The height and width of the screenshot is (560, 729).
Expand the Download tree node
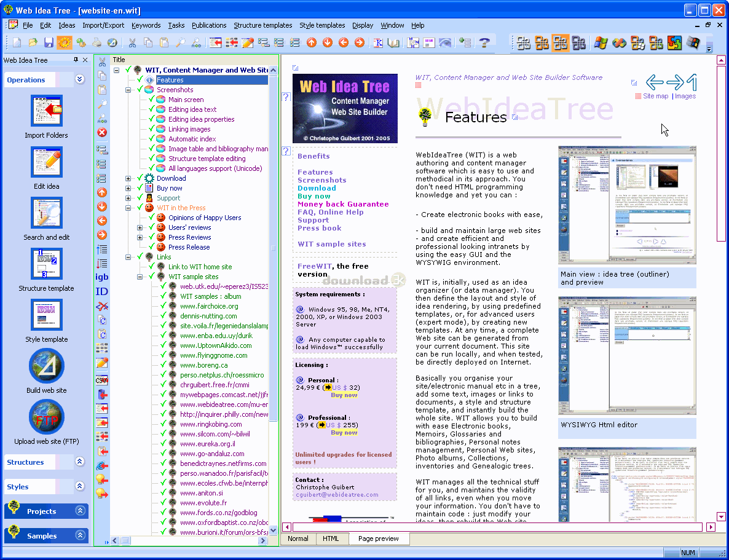128,178
